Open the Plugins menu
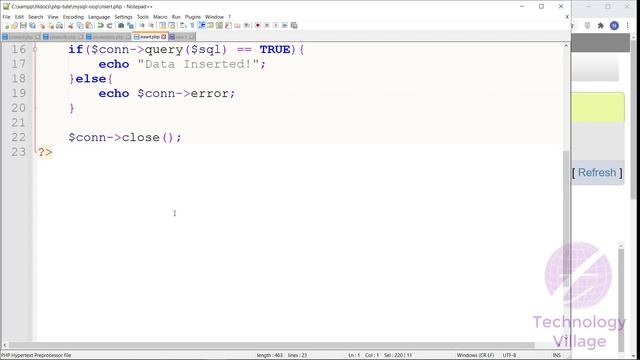The image size is (640, 360). (193, 17)
